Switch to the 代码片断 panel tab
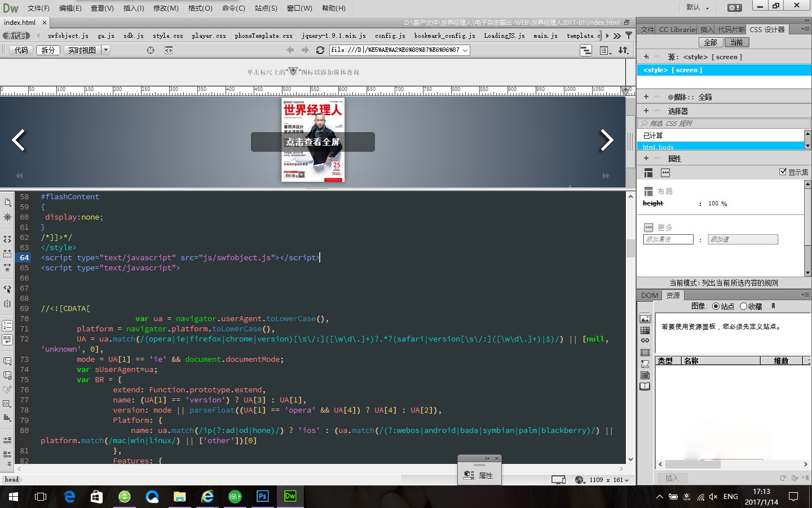 pyautogui.click(x=731, y=29)
